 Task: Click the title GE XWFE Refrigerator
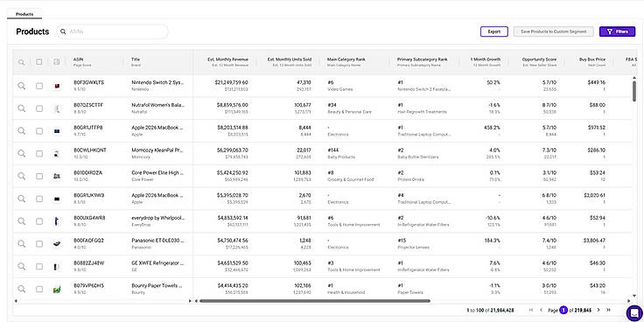pos(157,262)
